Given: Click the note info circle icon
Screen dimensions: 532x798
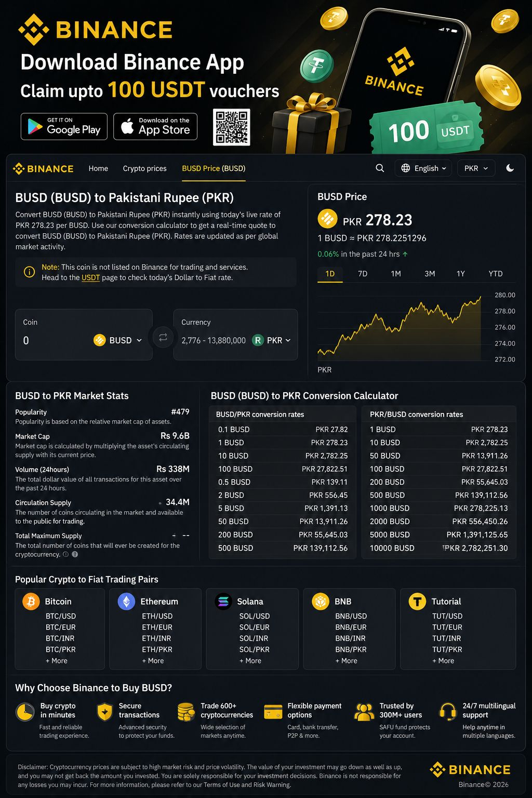Looking at the screenshot, I should pos(30,272).
